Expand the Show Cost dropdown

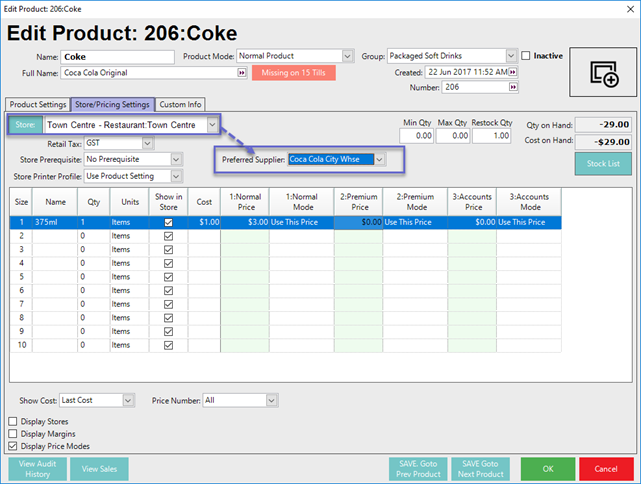point(127,400)
